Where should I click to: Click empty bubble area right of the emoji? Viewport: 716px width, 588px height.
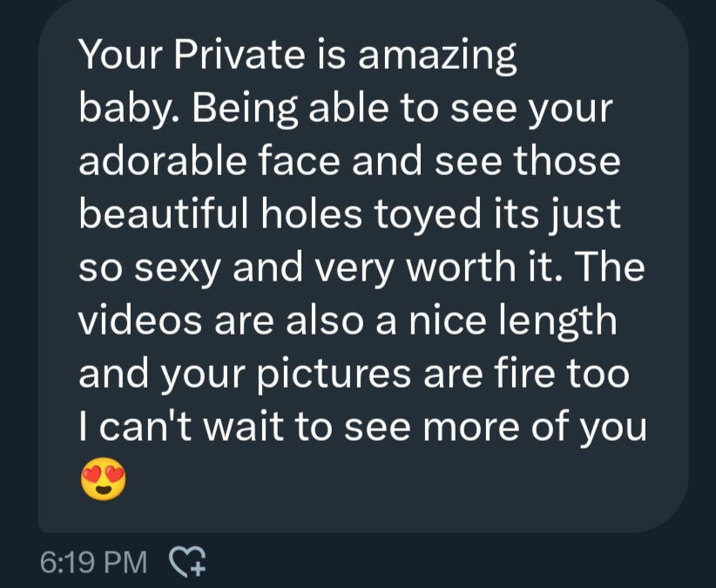tap(392, 482)
